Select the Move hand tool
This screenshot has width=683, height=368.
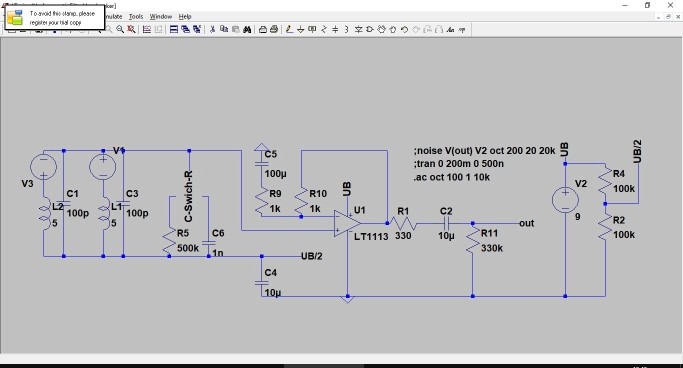382,30
